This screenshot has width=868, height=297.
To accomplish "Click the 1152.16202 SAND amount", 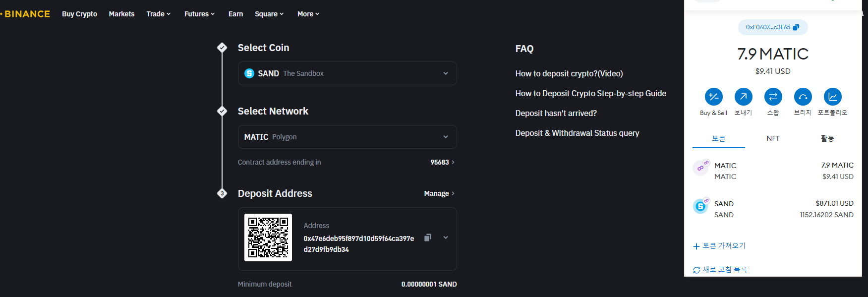I will (x=827, y=215).
